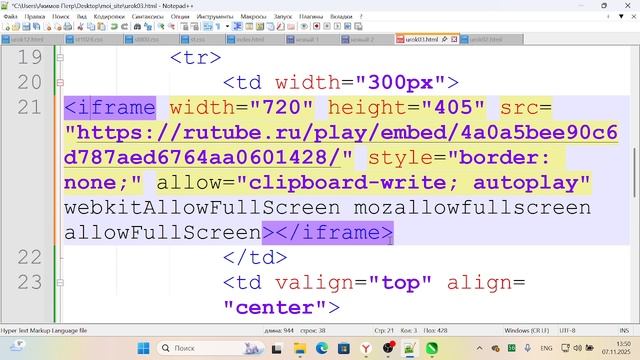Collapse the fold marker on line 19
The height and width of the screenshot is (360, 640).
[x=60, y=58]
